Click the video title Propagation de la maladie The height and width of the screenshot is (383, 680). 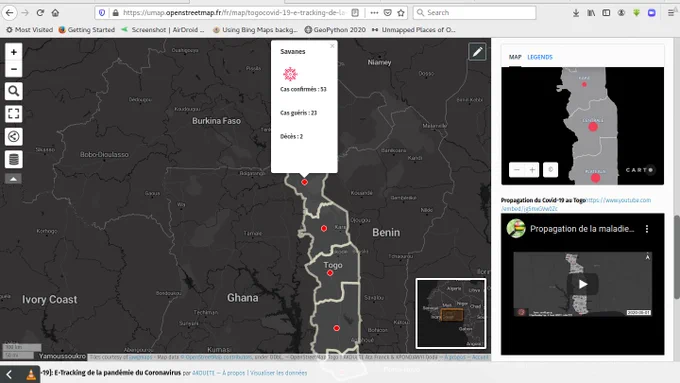coord(582,229)
